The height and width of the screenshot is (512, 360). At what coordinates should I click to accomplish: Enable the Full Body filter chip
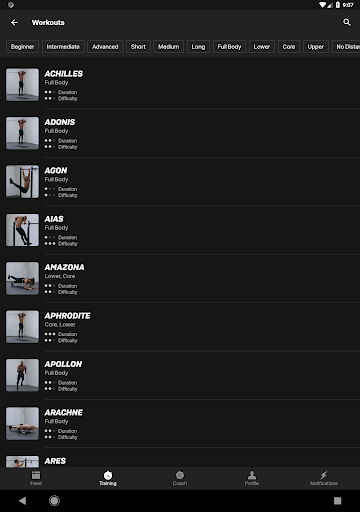click(229, 47)
